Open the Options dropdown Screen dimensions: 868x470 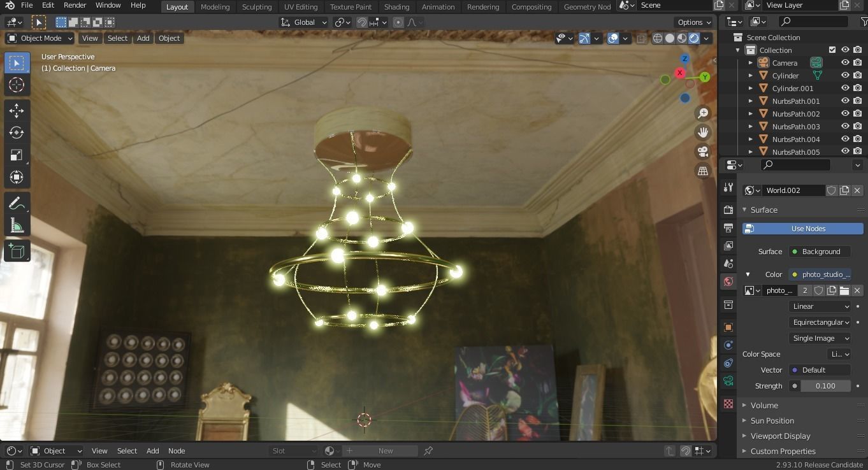pyautogui.click(x=695, y=22)
